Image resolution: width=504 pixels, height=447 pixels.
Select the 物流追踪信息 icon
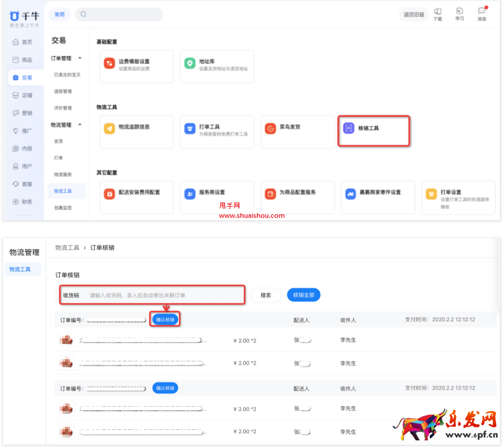point(110,128)
